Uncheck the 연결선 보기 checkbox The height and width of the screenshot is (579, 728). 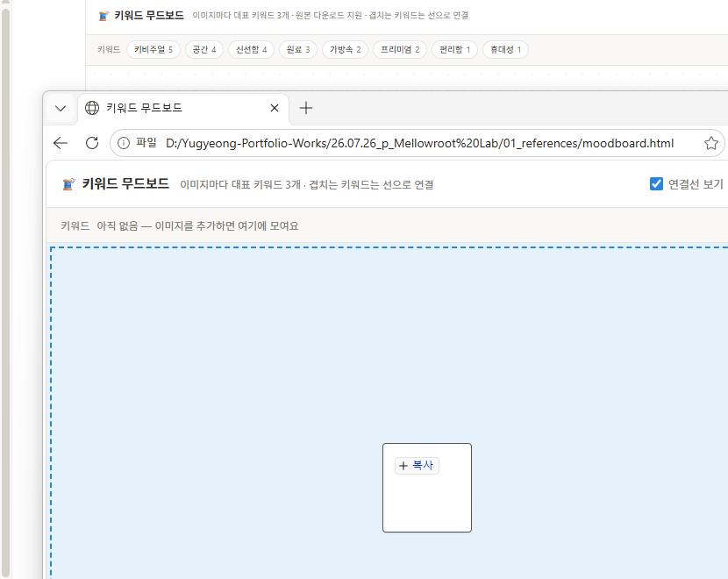pyautogui.click(x=656, y=184)
